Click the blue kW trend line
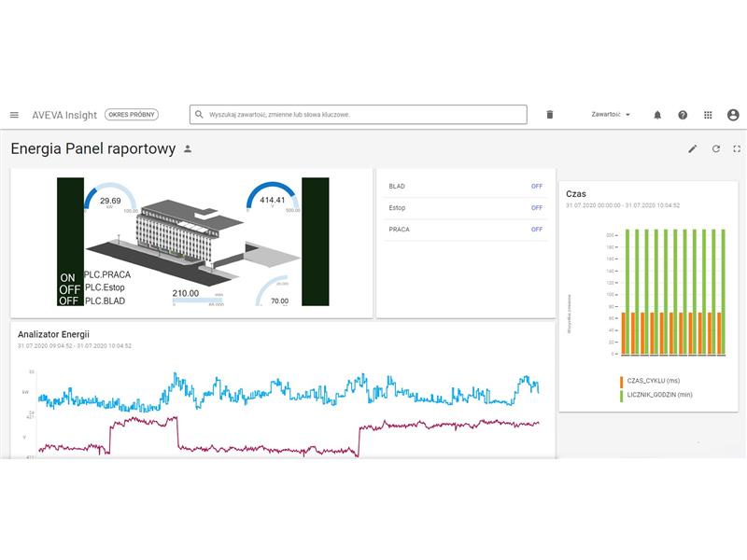 [x=289, y=391]
